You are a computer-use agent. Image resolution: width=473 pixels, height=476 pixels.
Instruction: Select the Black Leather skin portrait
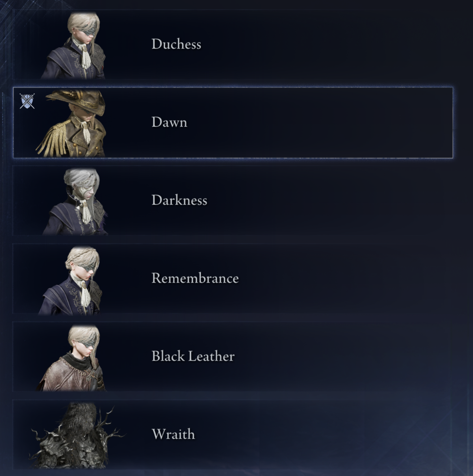click(72, 358)
